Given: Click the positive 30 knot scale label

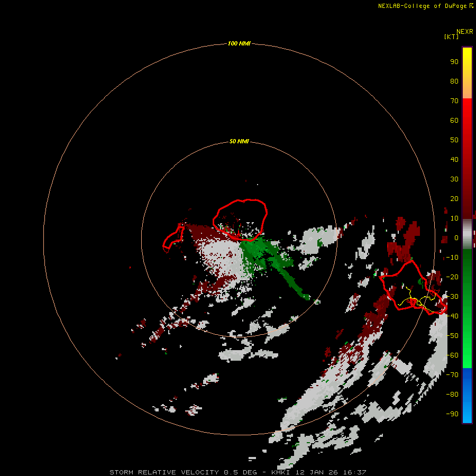Looking at the screenshot, I should pyautogui.click(x=454, y=179).
